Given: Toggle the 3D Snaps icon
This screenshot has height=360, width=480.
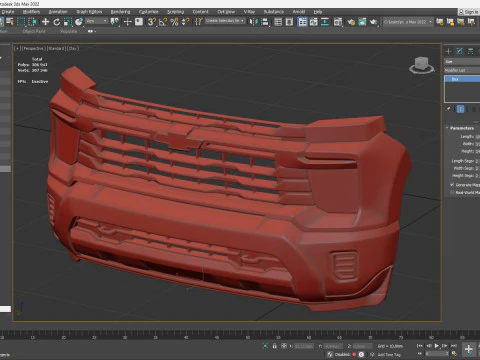Looking at the screenshot, I should click(152, 22).
